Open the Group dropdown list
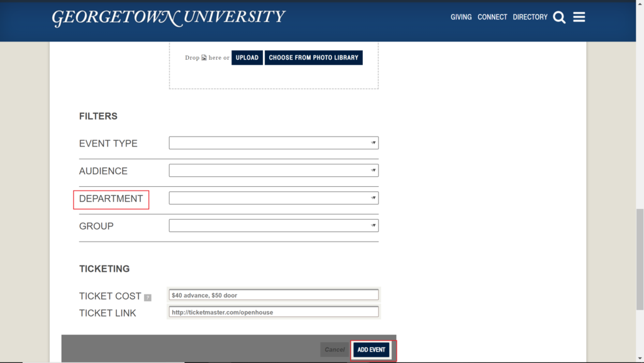644x363 pixels. (x=274, y=226)
